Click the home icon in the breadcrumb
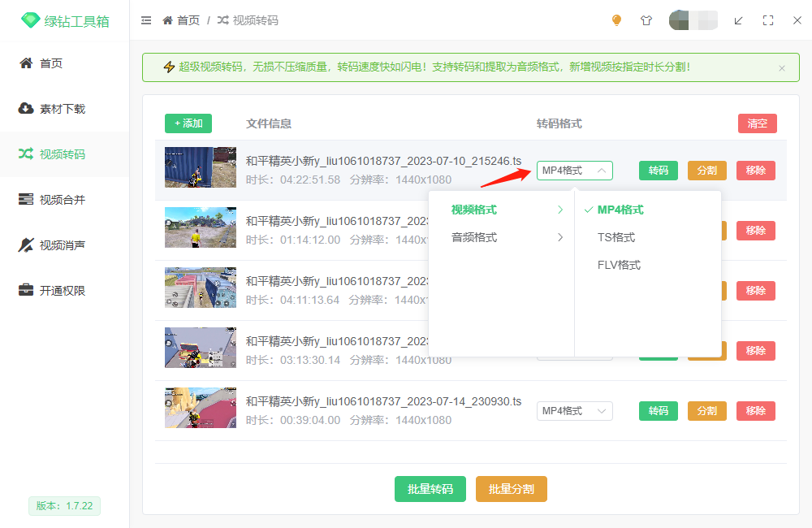Image resolution: width=812 pixels, height=528 pixels. [x=167, y=20]
